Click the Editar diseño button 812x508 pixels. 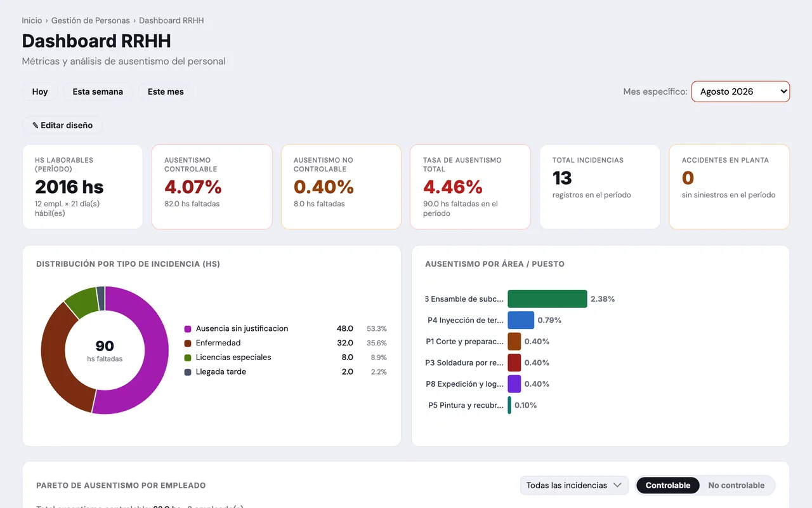click(62, 125)
